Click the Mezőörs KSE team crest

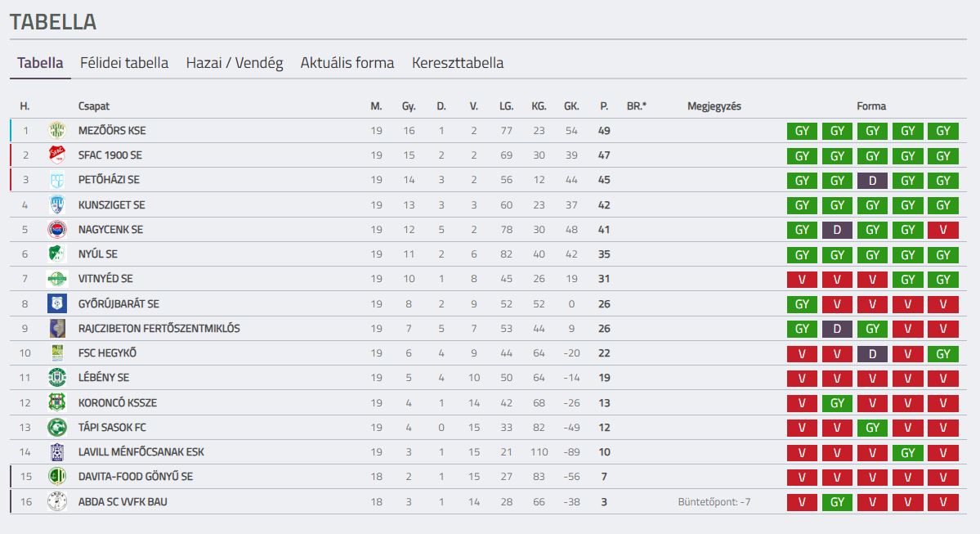pos(57,131)
